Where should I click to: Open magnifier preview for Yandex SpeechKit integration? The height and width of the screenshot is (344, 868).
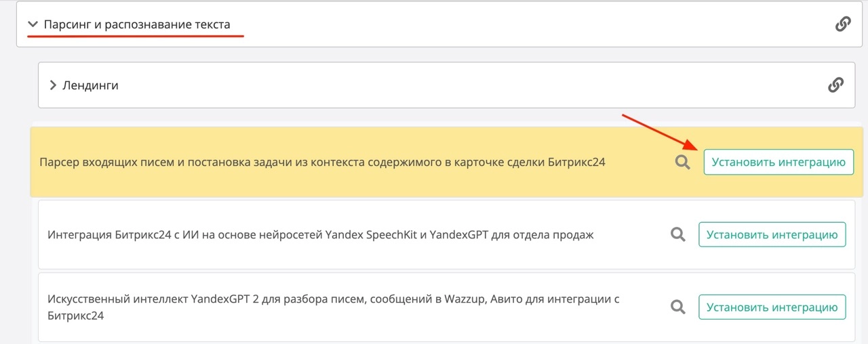tap(677, 235)
